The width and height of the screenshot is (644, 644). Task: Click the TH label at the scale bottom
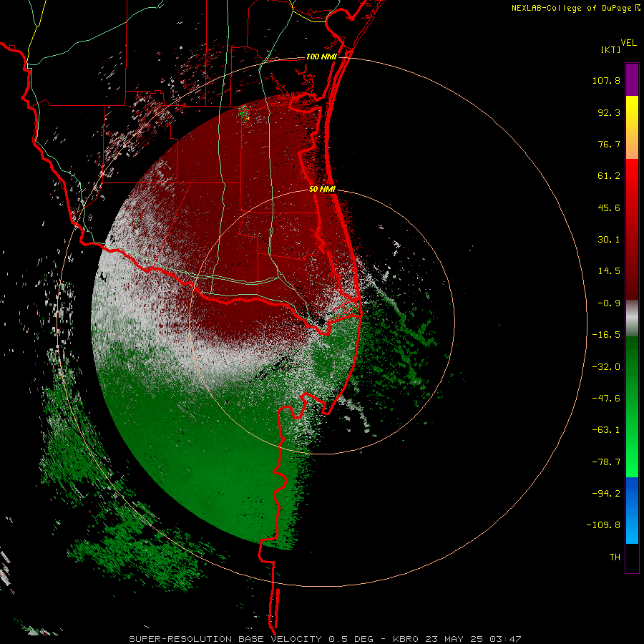[x=615, y=557]
